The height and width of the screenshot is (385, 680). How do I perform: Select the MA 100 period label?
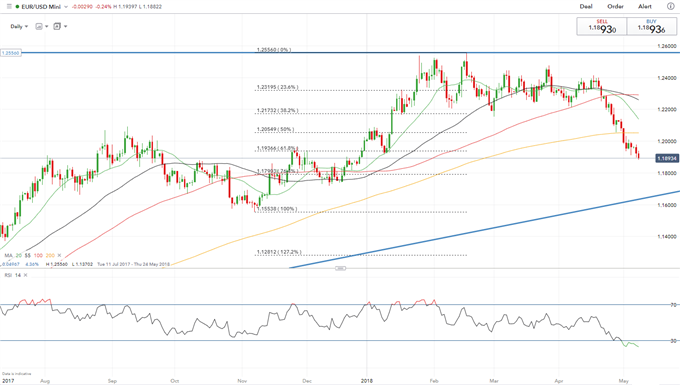tap(38, 255)
